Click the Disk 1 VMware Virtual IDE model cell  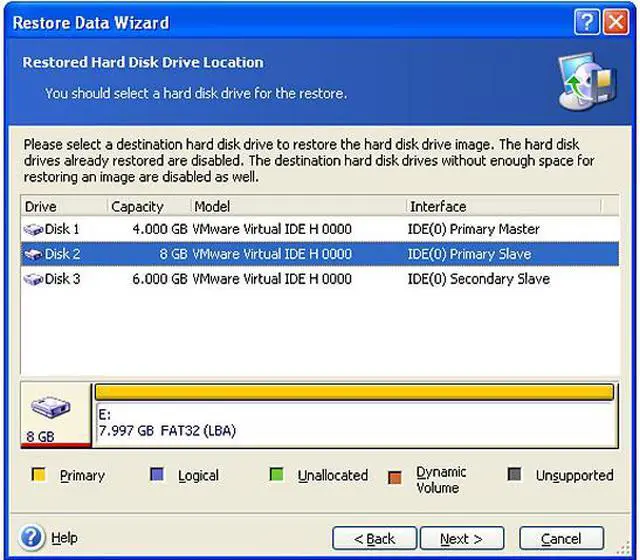coord(272,229)
